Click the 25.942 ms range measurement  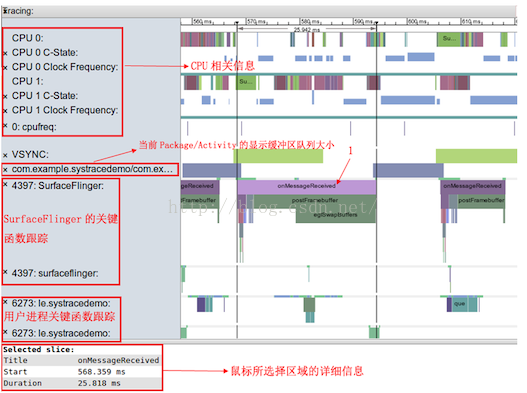[x=307, y=30]
